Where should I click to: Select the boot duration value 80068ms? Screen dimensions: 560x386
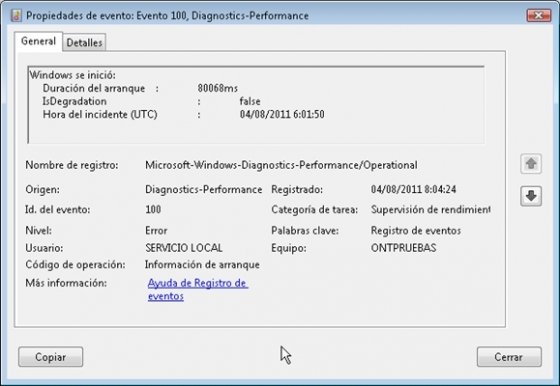pos(218,88)
